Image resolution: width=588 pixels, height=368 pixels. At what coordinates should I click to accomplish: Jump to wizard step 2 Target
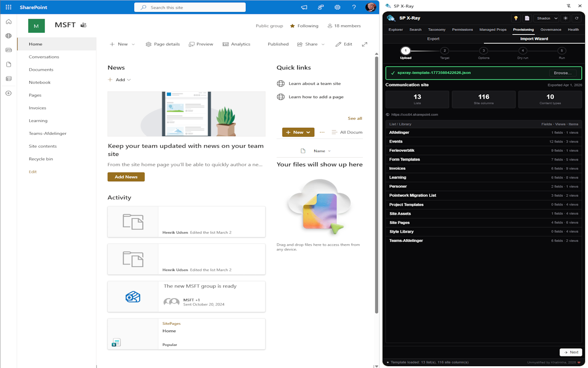tap(444, 53)
